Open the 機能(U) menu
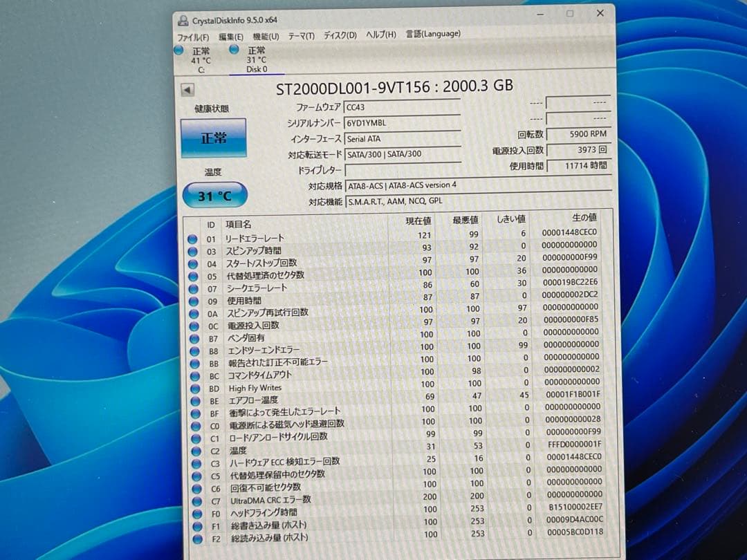This screenshot has height=560, width=747. tap(266, 36)
